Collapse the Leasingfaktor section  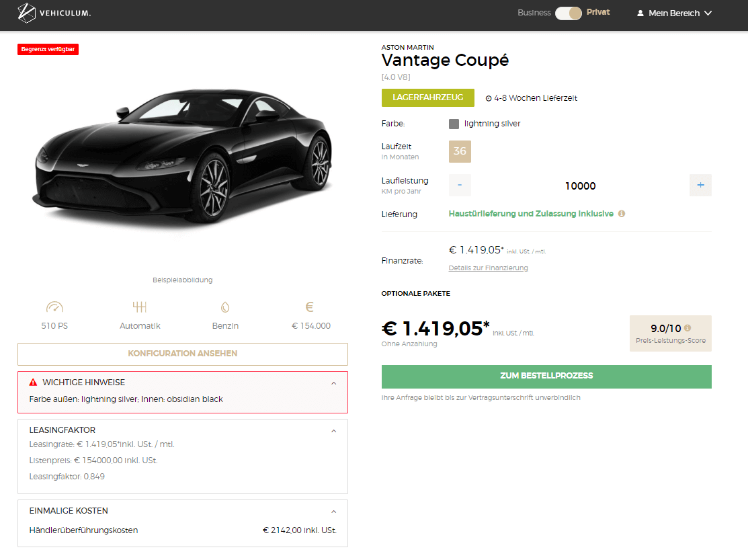(334, 430)
